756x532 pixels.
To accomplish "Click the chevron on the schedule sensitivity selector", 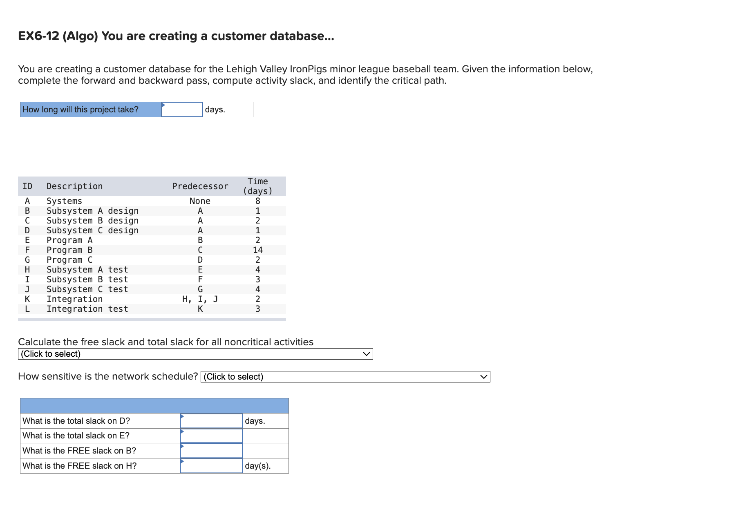I will (x=483, y=376).
